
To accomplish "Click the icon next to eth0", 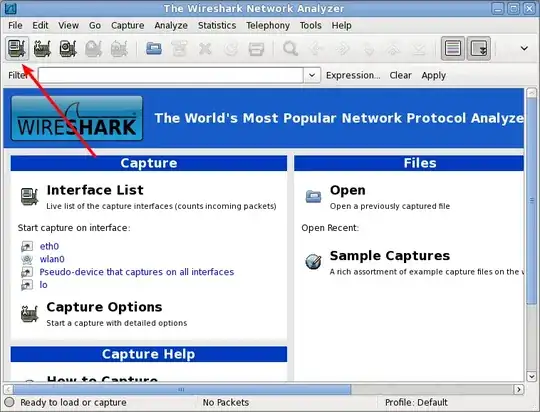I will [27, 246].
